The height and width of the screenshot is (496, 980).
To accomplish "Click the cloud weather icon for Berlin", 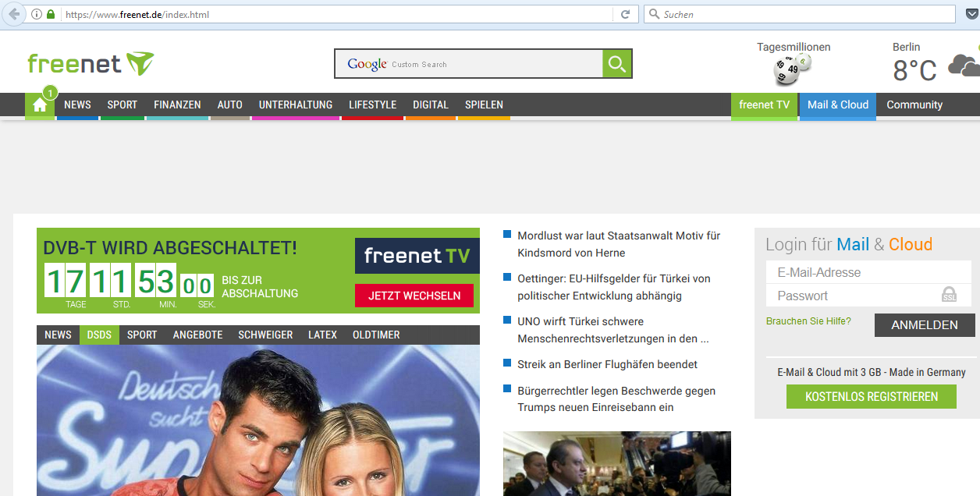I will point(964,66).
